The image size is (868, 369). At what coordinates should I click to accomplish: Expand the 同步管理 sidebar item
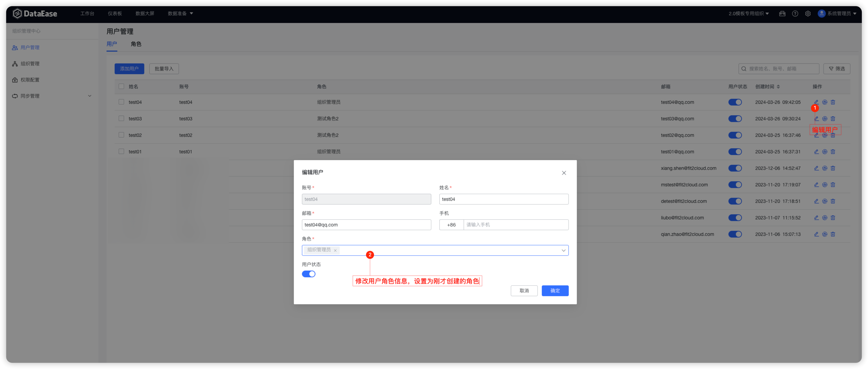pyautogui.click(x=52, y=96)
